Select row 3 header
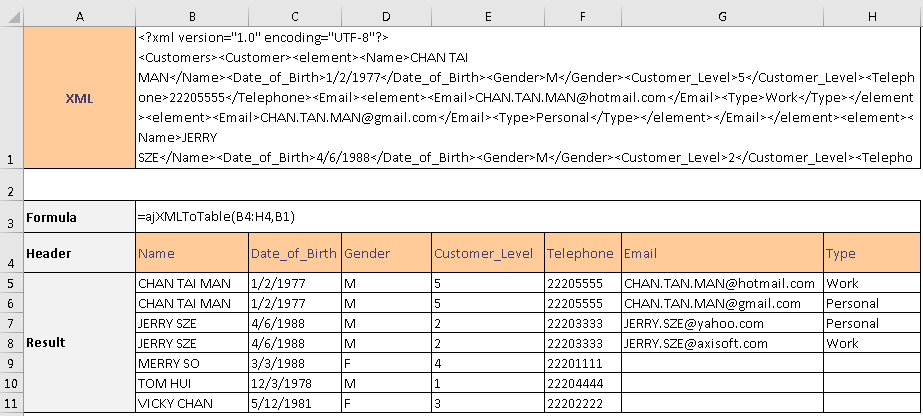Screen dimensions: 923x416 click(10, 217)
